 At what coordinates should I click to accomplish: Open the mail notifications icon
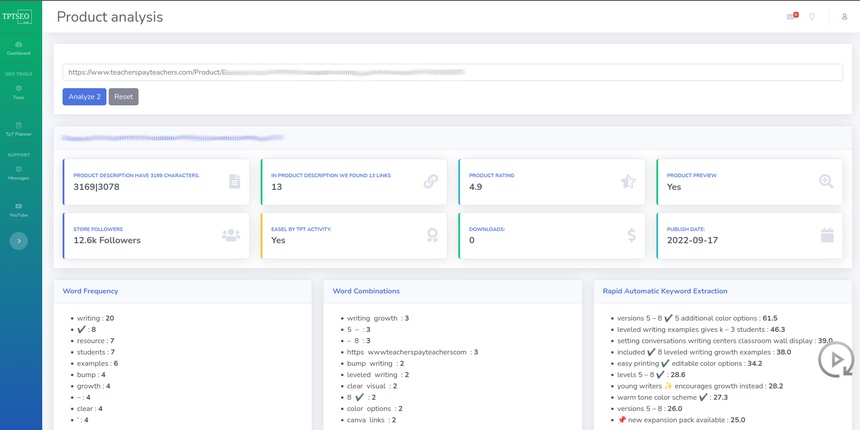pos(791,16)
